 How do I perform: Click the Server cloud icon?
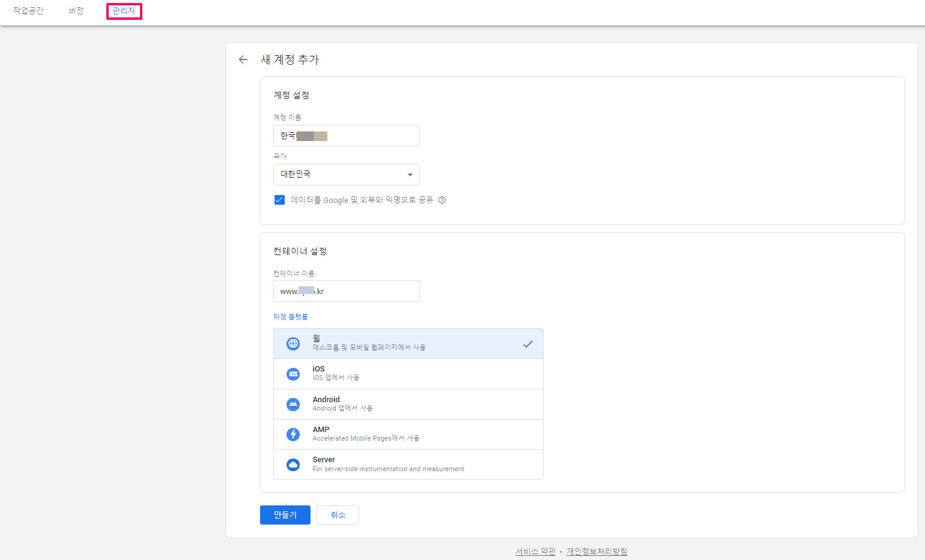pyautogui.click(x=293, y=463)
